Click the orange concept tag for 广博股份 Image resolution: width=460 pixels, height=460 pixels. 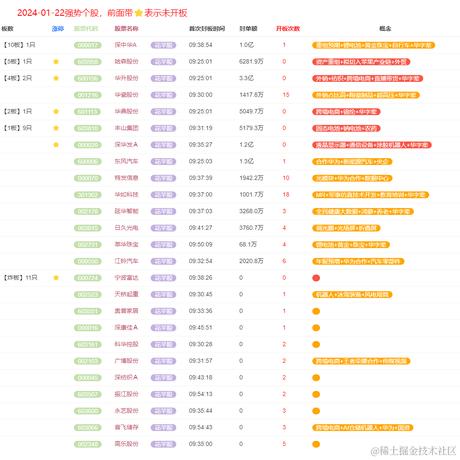point(361,361)
